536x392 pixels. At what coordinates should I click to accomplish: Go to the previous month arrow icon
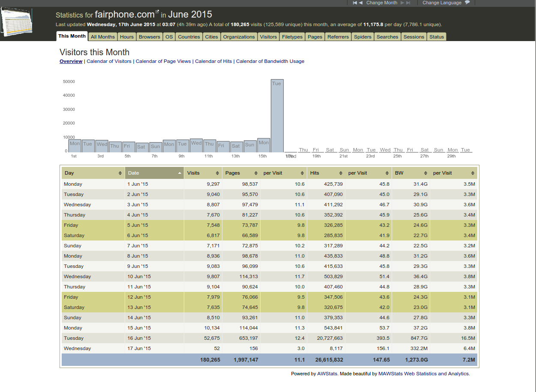[361, 3]
